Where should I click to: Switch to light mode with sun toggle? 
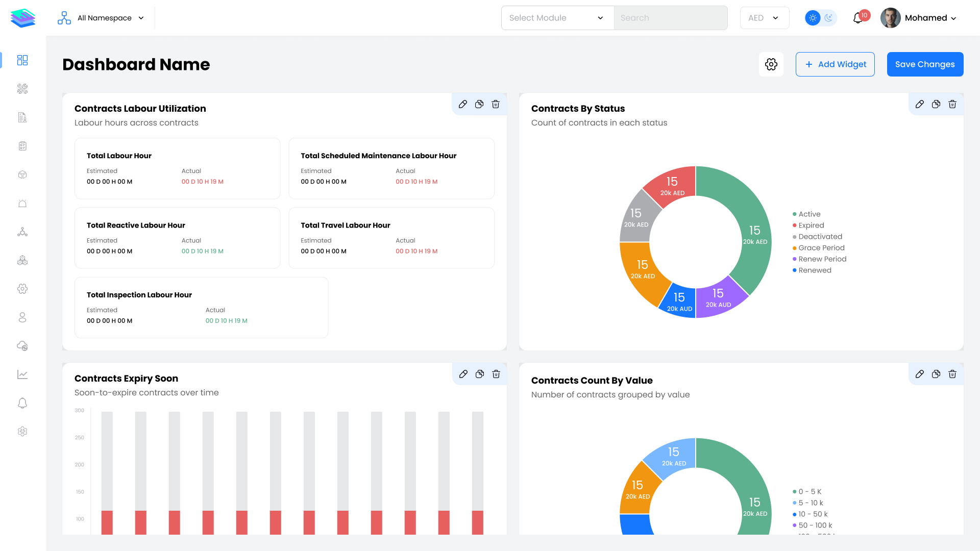pyautogui.click(x=813, y=18)
